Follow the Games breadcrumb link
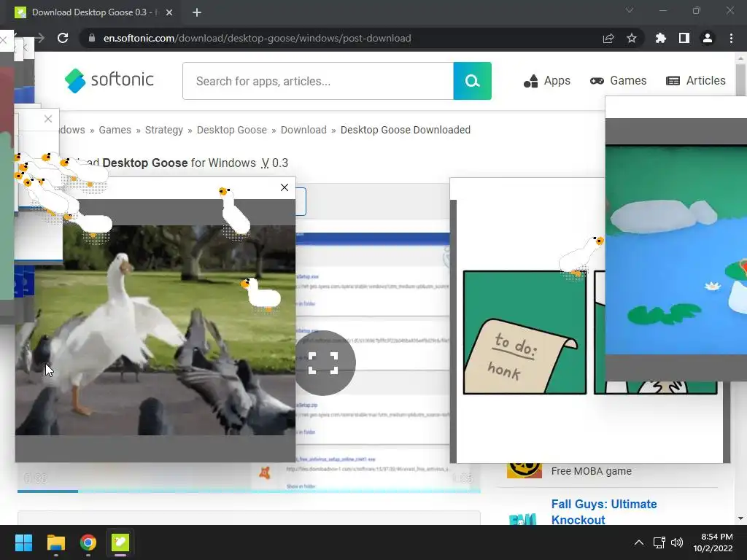 click(115, 130)
